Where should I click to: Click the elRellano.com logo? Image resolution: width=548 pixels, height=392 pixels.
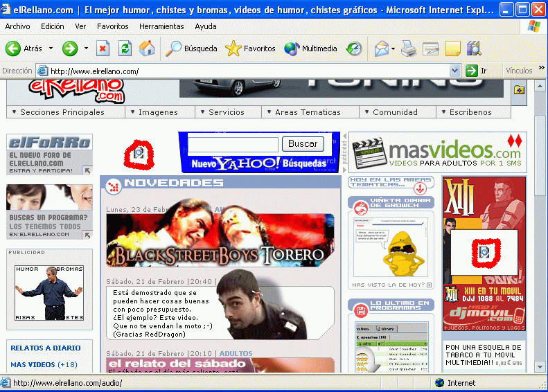tap(77, 91)
